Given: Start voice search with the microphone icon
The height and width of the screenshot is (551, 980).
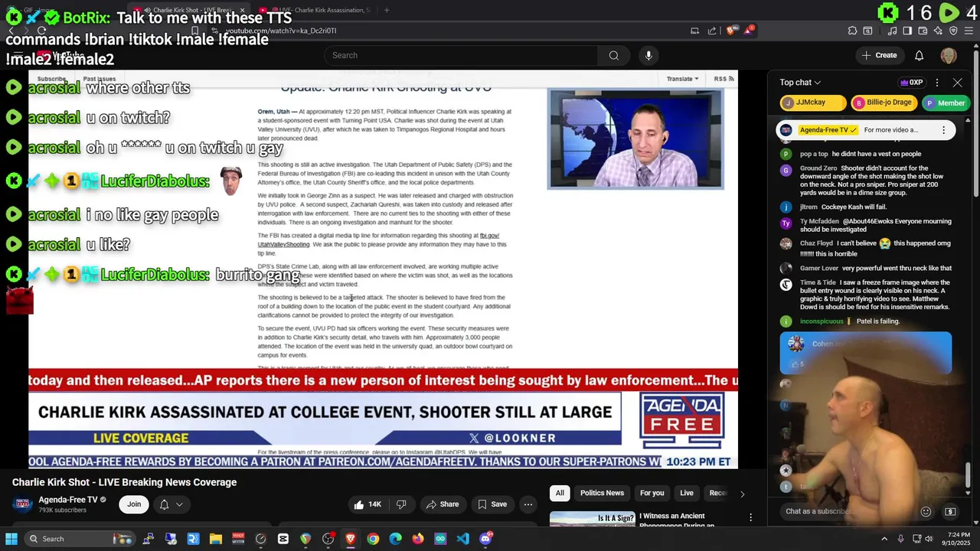Looking at the screenshot, I should (x=648, y=55).
